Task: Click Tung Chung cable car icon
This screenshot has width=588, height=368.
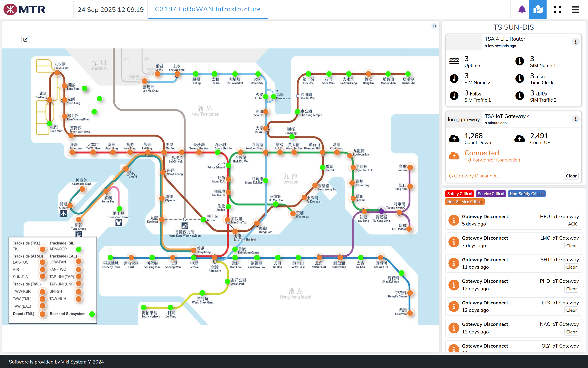Action: click(x=78, y=234)
